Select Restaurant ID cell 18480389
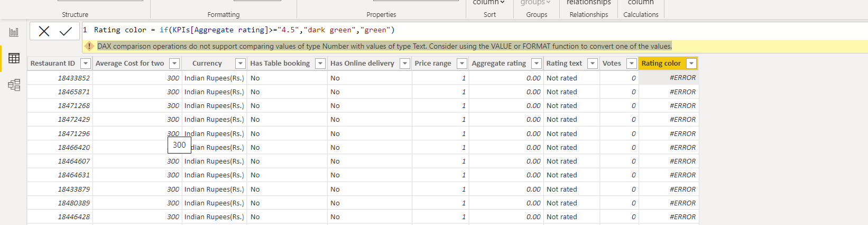Viewport: 868px width, 225px height. pyautogui.click(x=60, y=203)
